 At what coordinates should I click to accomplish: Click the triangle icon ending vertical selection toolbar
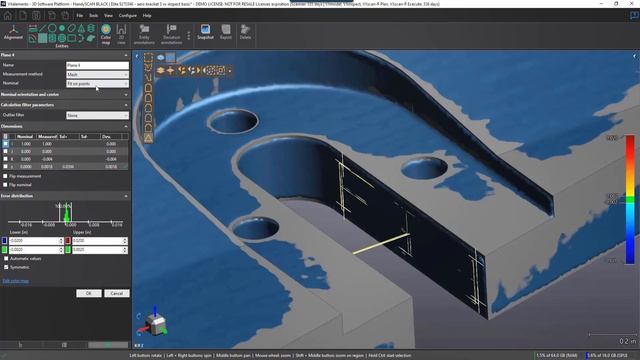coord(148,138)
